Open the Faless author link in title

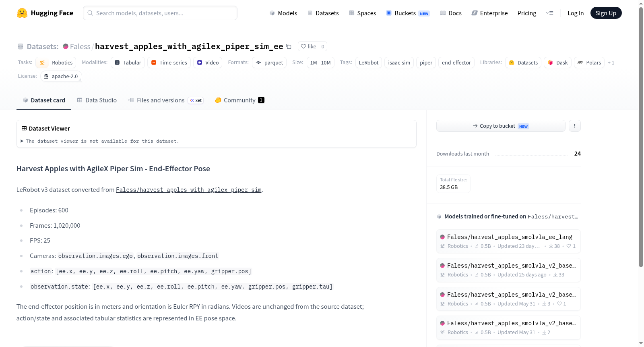coord(80,46)
